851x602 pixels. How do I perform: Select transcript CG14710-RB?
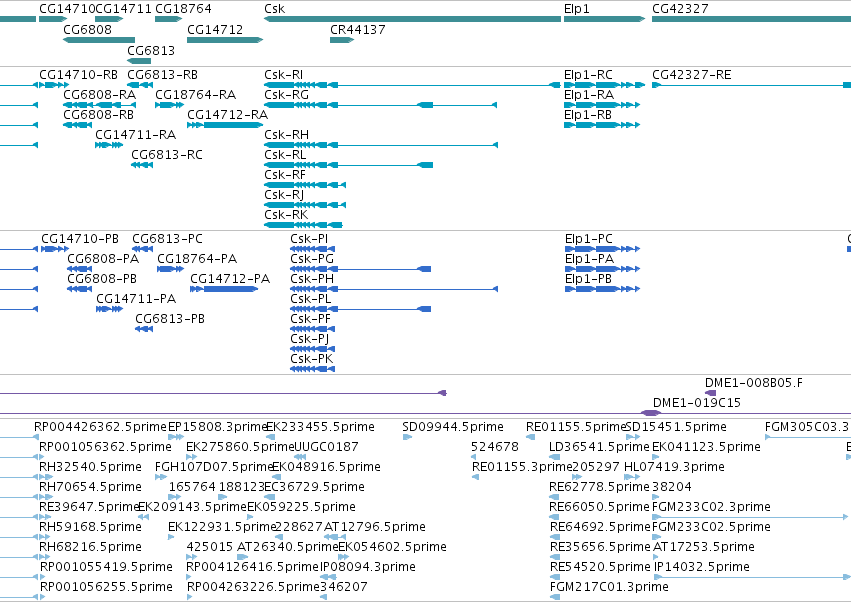coord(54,85)
